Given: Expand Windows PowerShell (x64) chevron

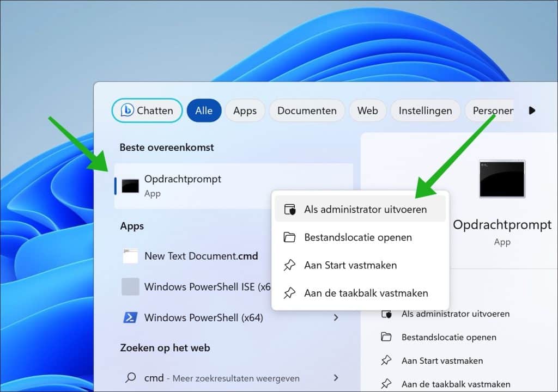Looking at the screenshot, I should click(336, 317).
